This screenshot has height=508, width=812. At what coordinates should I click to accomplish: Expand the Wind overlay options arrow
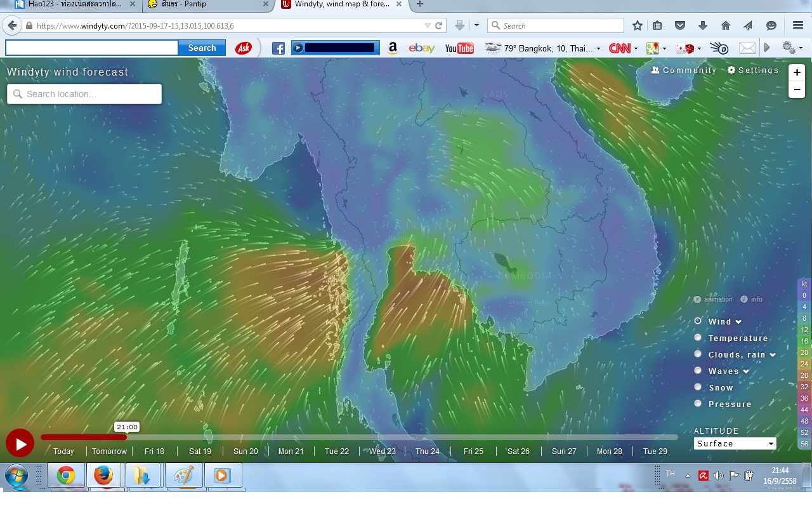[x=738, y=322]
